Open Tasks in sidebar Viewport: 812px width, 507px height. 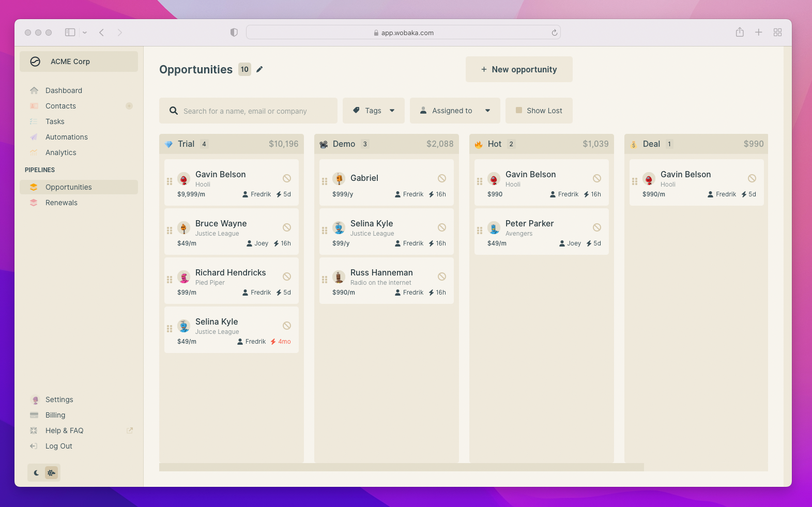[79, 121]
